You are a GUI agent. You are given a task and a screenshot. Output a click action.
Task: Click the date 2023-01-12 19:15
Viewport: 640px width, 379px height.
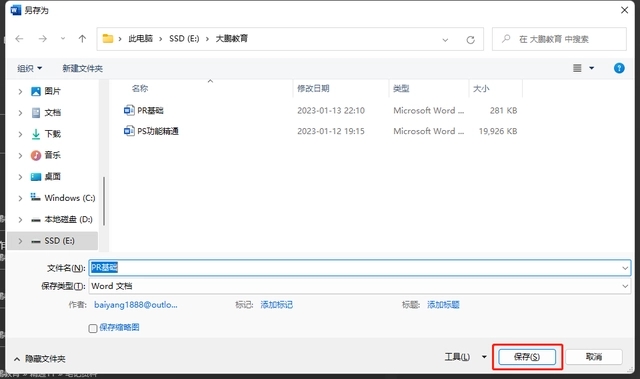click(x=331, y=131)
